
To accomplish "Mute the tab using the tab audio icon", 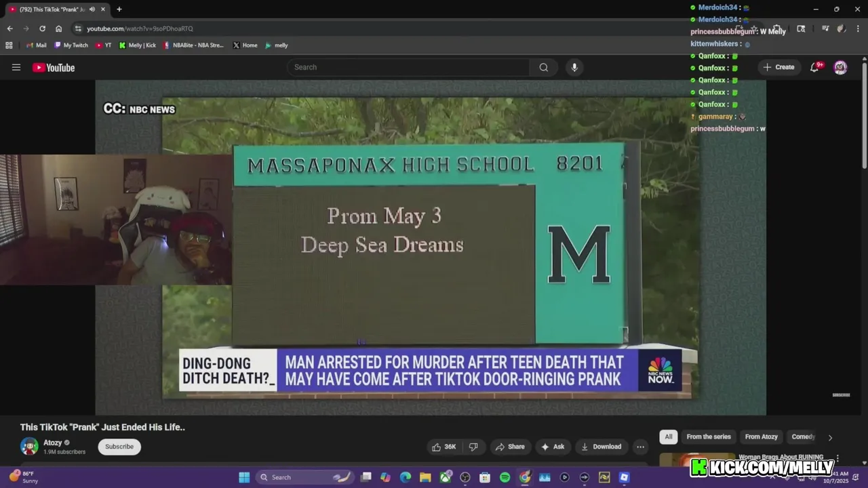I will [x=92, y=9].
